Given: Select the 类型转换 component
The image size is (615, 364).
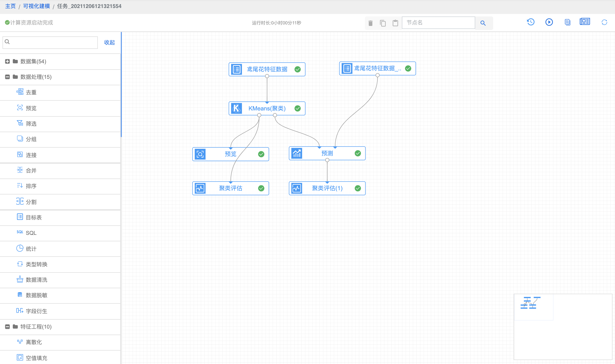Looking at the screenshot, I should pos(60,264).
